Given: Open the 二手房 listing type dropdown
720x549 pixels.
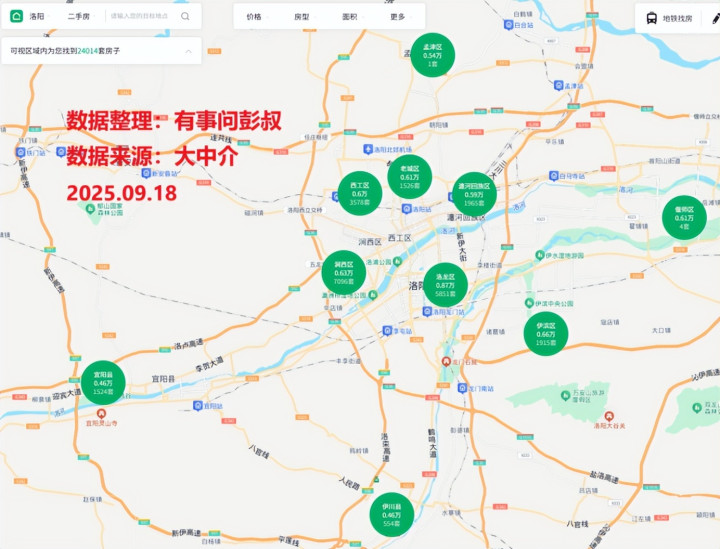Looking at the screenshot, I should pyautogui.click(x=81, y=17).
